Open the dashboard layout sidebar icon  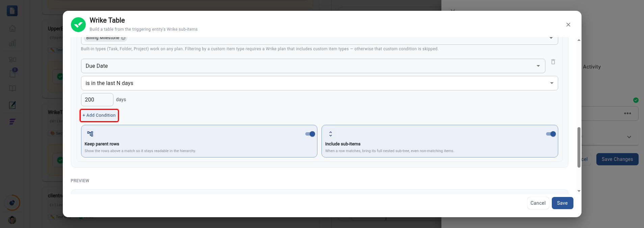tap(12, 59)
